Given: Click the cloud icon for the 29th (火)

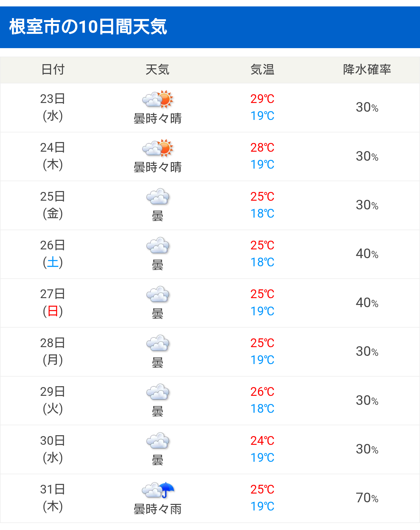Looking at the screenshot, I should (157, 392).
